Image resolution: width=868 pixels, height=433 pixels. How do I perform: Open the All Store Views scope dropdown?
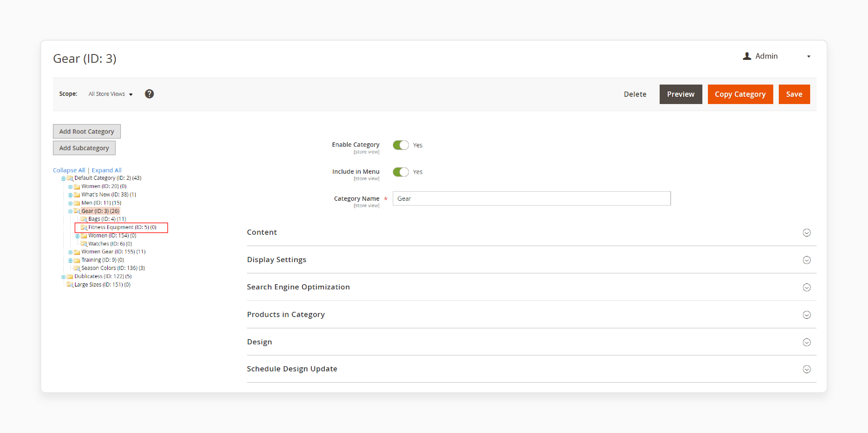pos(110,94)
